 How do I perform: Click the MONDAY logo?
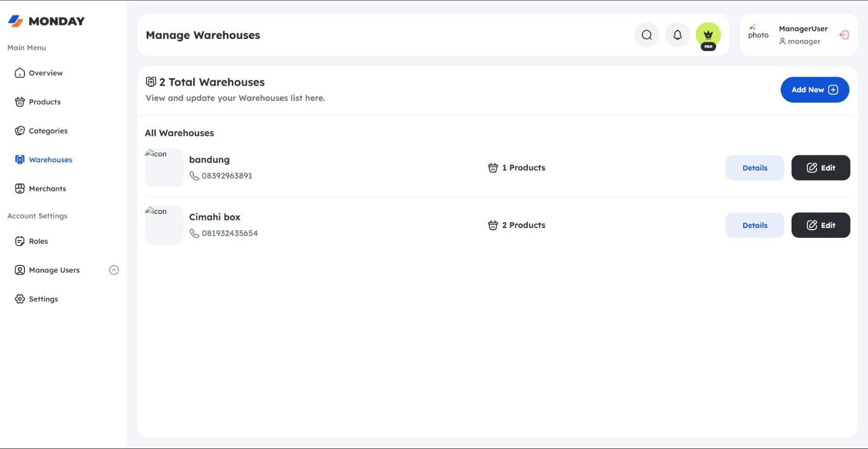coord(46,21)
